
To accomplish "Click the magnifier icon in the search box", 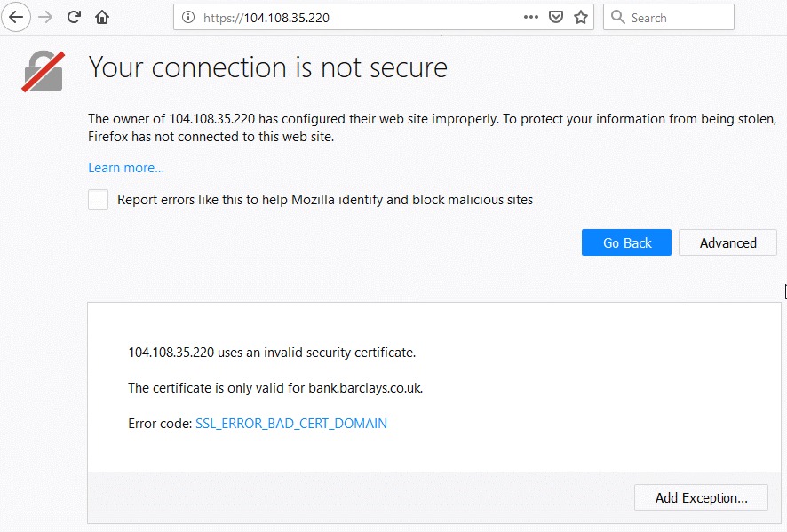I will pyautogui.click(x=618, y=17).
